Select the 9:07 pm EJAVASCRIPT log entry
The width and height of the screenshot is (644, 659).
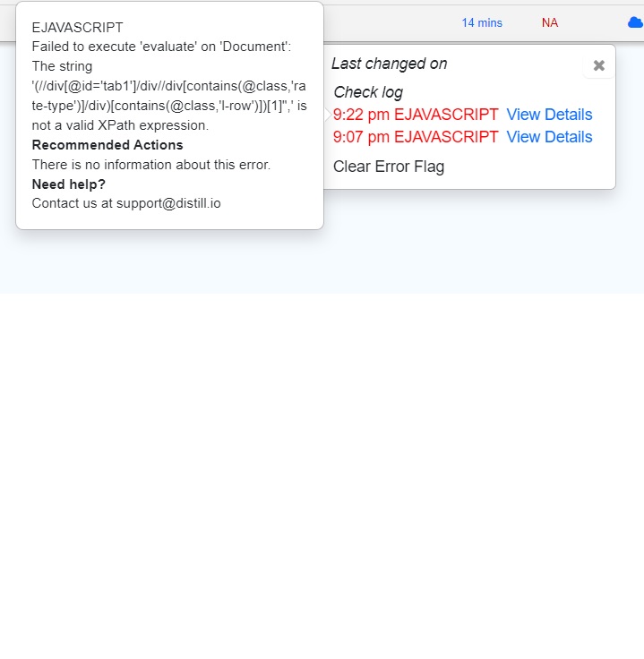[416, 137]
